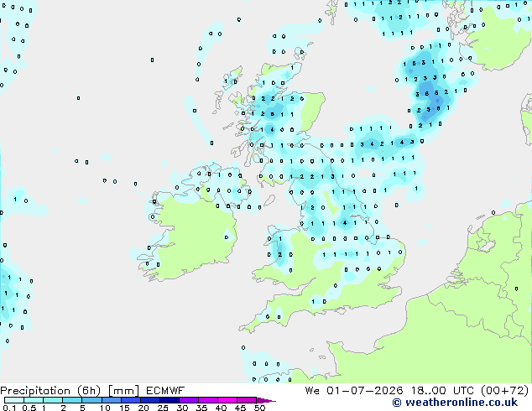Select the 25–30 mm dark blue swatch
This screenshot has width=532, height=411.
click(169, 400)
